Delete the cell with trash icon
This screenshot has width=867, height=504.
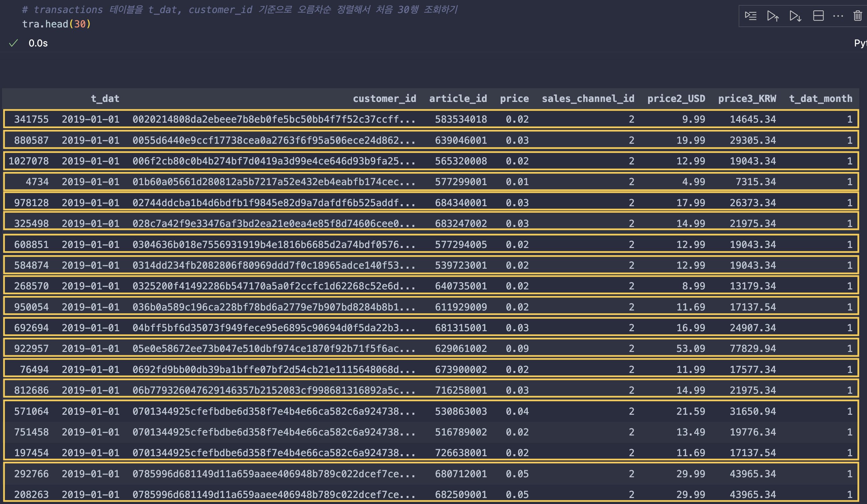coord(858,16)
